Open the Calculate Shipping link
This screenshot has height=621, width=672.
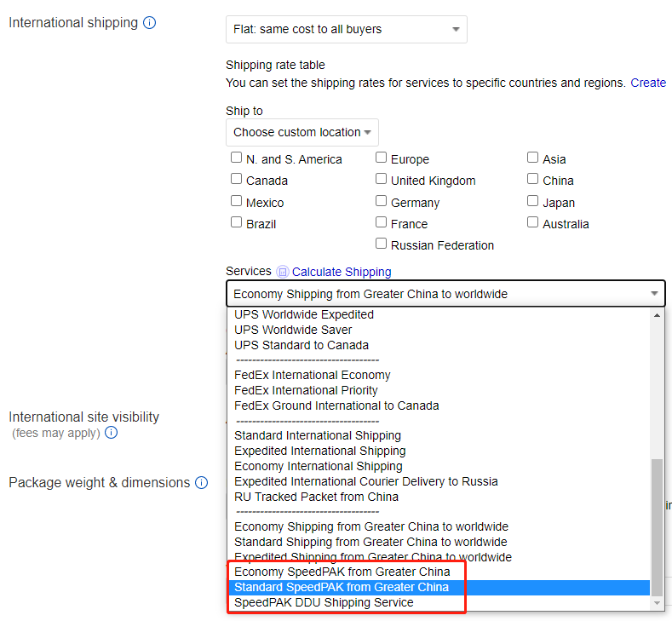coord(342,272)
